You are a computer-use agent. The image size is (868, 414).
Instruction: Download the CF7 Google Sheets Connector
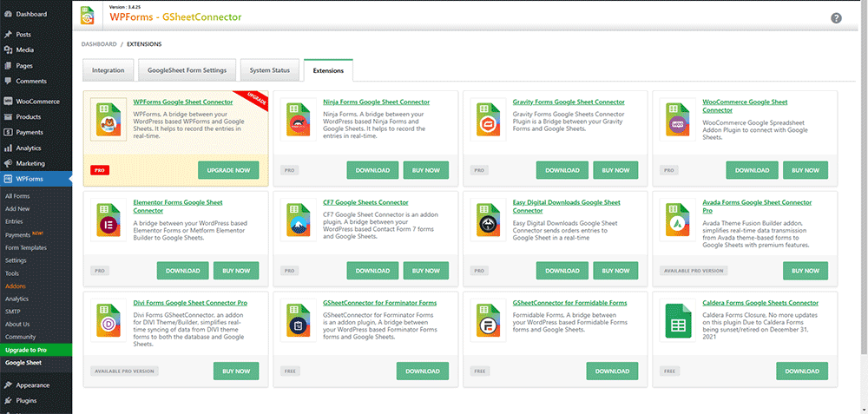[372, 271]
